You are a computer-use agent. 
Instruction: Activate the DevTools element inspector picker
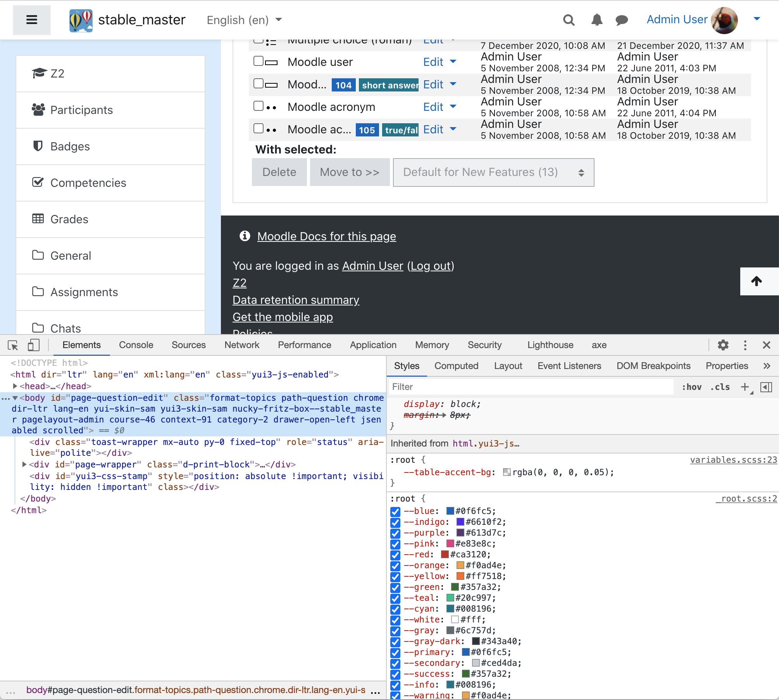tap(13, 345)
